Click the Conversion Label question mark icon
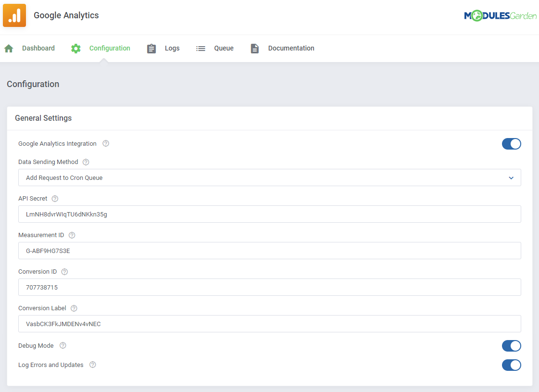539x392 pixels. [74, 308]
